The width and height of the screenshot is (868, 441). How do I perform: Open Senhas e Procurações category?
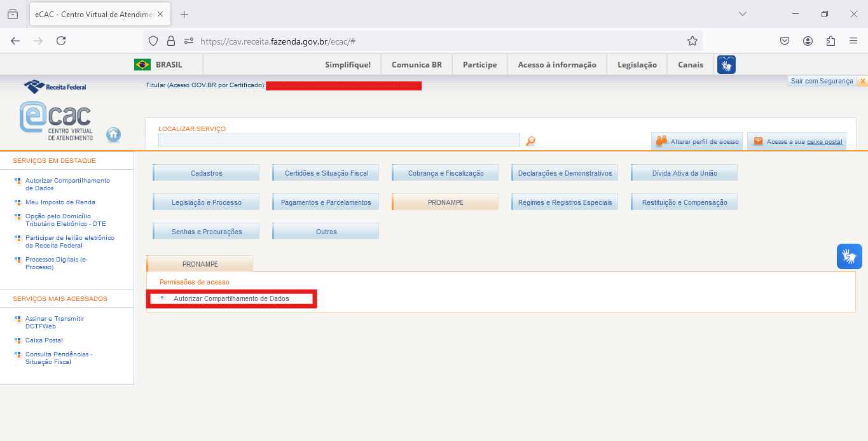[206, 232]
